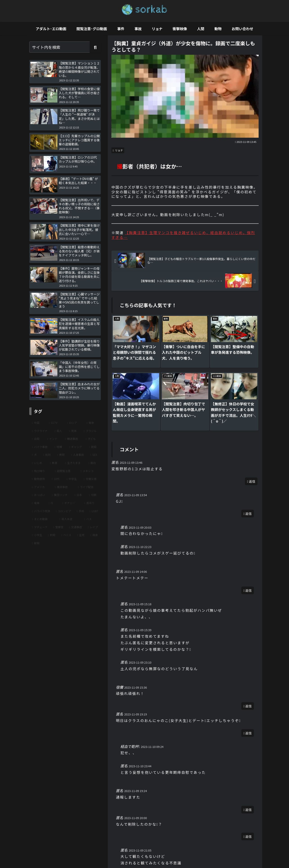Select the 交通事故 tag

coord(75,527)
